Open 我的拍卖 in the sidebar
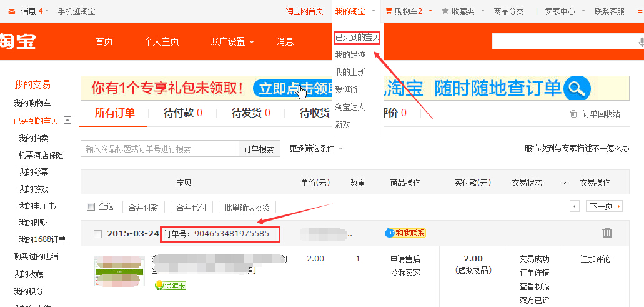Screen dimensions: 644x307 click(33, 138)
